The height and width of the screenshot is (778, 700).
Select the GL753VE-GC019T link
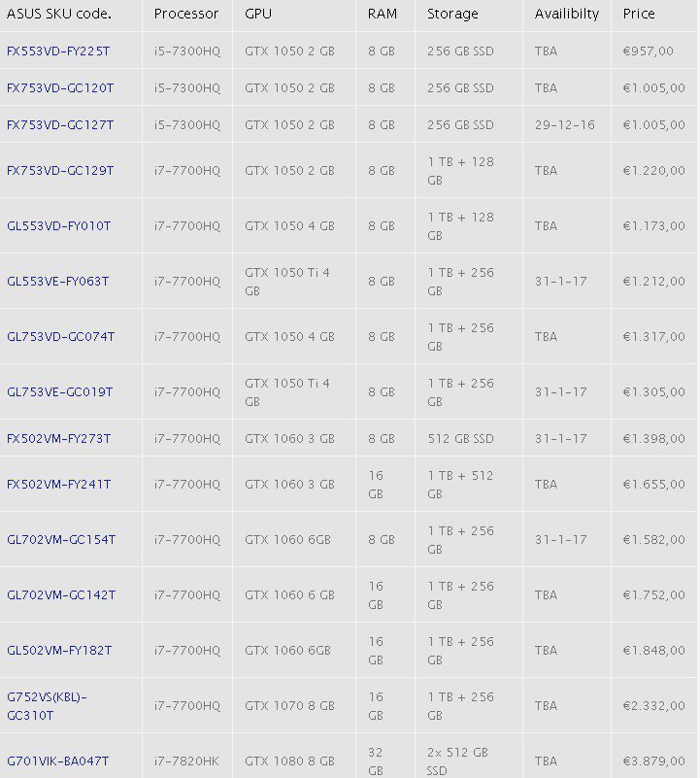[x=60, y=392]
